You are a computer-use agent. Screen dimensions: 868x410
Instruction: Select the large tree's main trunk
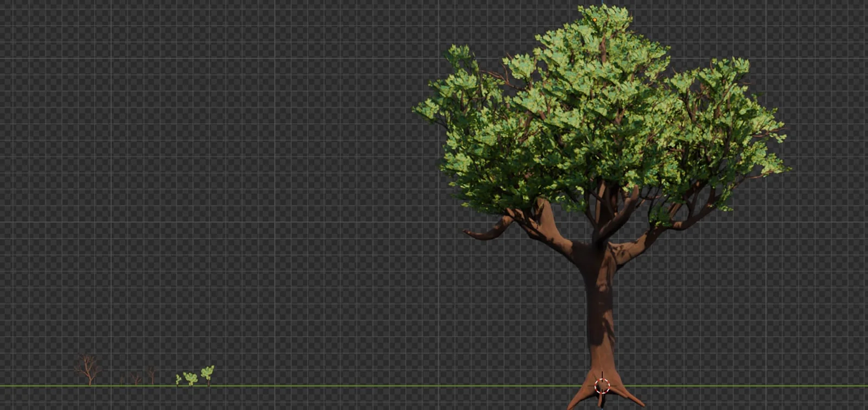click(x=599, y=315)
